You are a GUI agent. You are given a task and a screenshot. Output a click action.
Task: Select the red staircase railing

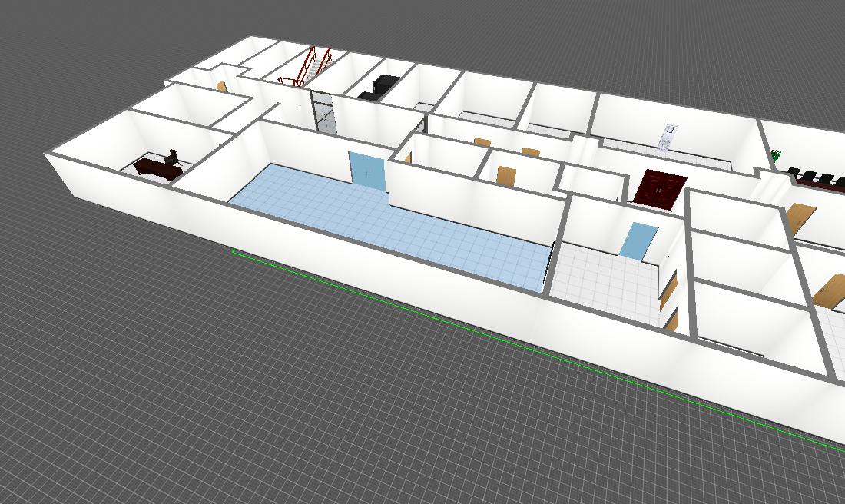pos(307,68)
